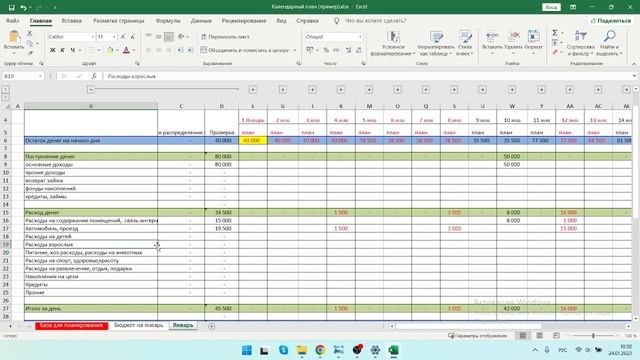
Task: Click the Cell Styles icon
Action: (x=465, y=37)
